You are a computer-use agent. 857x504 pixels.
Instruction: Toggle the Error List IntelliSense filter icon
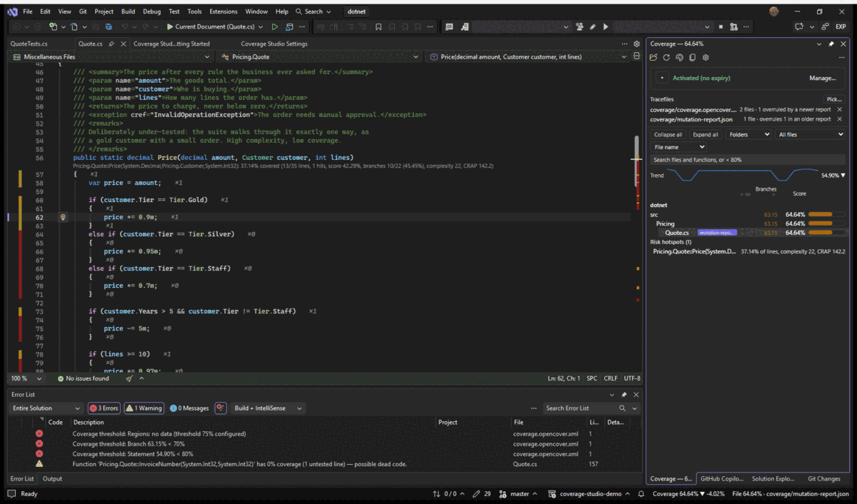coord(221,408)
